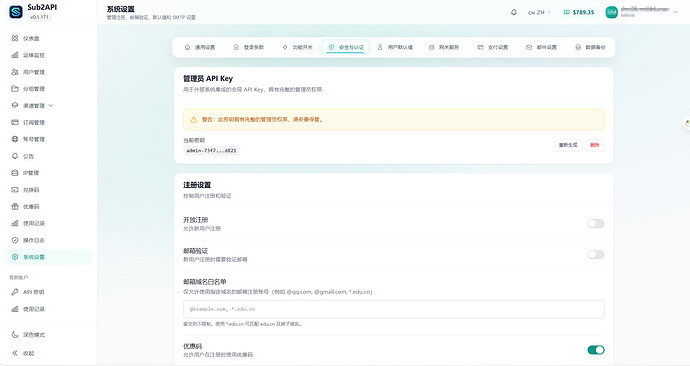Click the 重新生成 regenerate key button
690x366 pixels.
point(568,145)
